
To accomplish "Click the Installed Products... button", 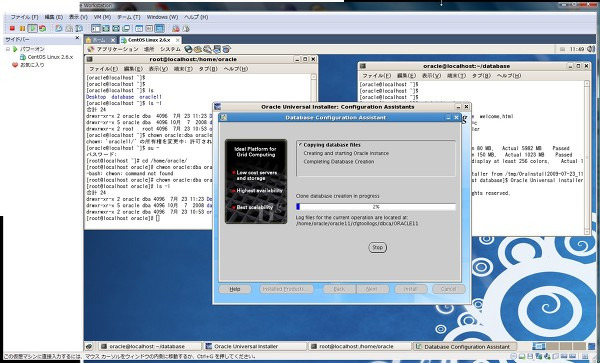I will coord(286,289).
